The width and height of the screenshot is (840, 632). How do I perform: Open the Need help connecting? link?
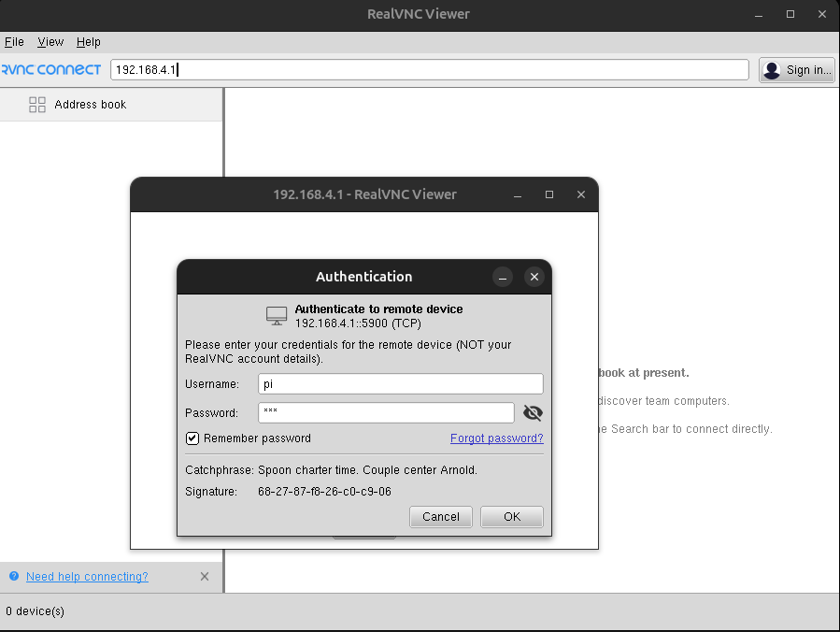(x=87, y=577)
